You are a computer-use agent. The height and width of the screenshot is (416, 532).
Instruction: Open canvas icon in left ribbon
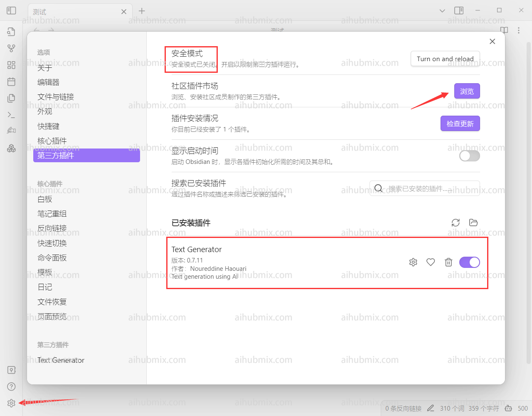click(11, 65)
